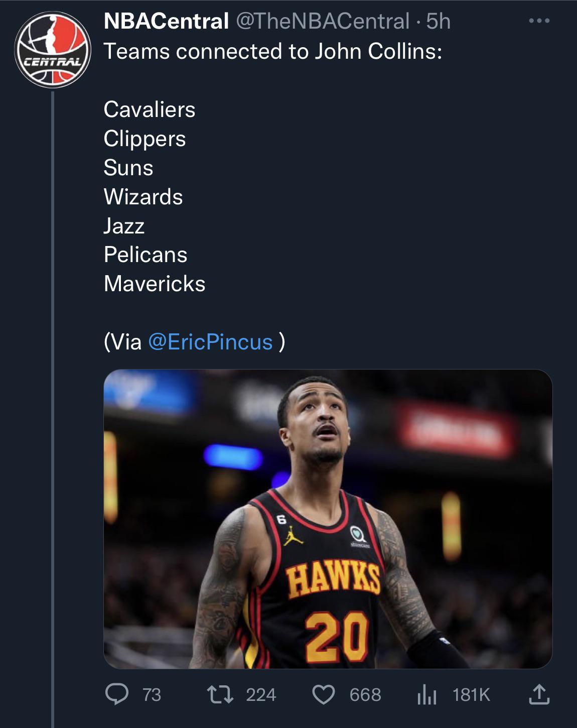Image resolution: width=577 pixels, height=728 pixels.
Task: Click the 5h timestamp
Action: click(439, 22)
